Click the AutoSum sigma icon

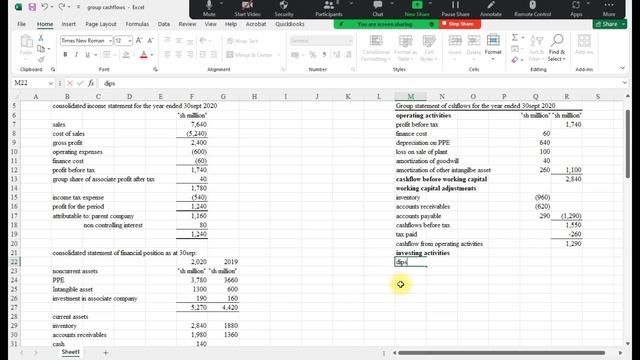[515, 38]
